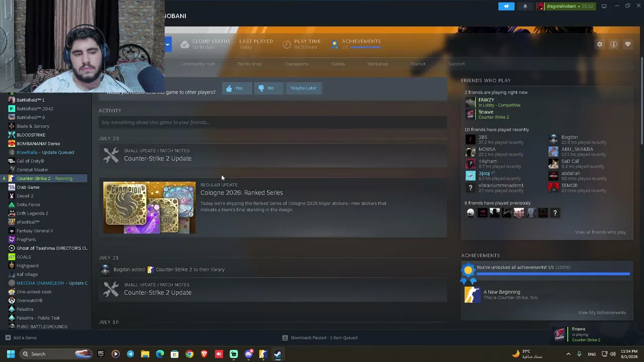
Task: Open Google Chrome from taskbar
Action: pyautogui.click(x=189, y=354)
